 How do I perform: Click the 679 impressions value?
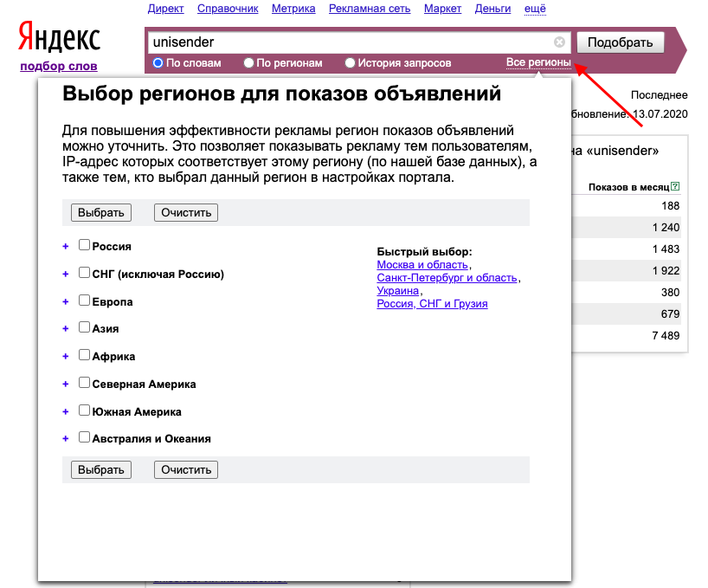[x=671, y=313]
